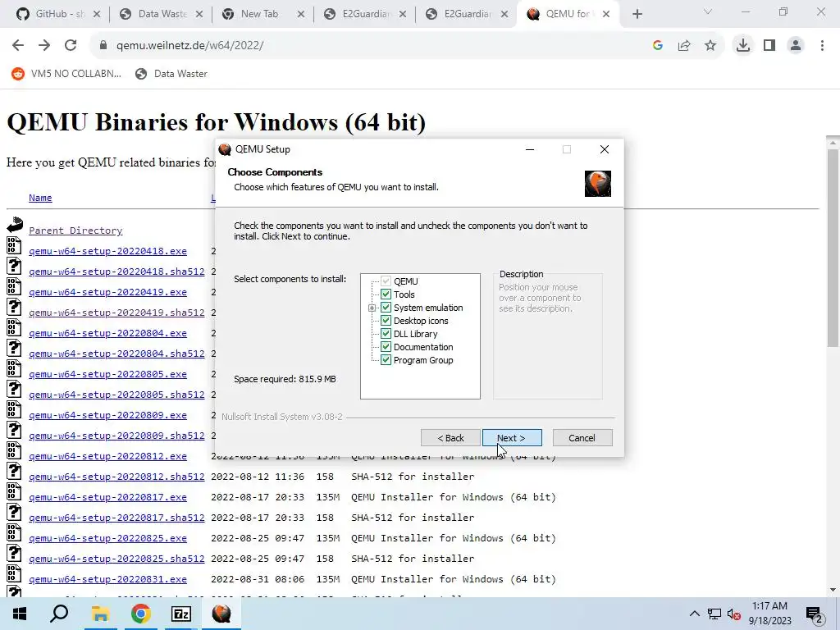Go back in the browser
Image resolution: width=840 pixels, height=630 pixels.
click(x=18, y=46)
